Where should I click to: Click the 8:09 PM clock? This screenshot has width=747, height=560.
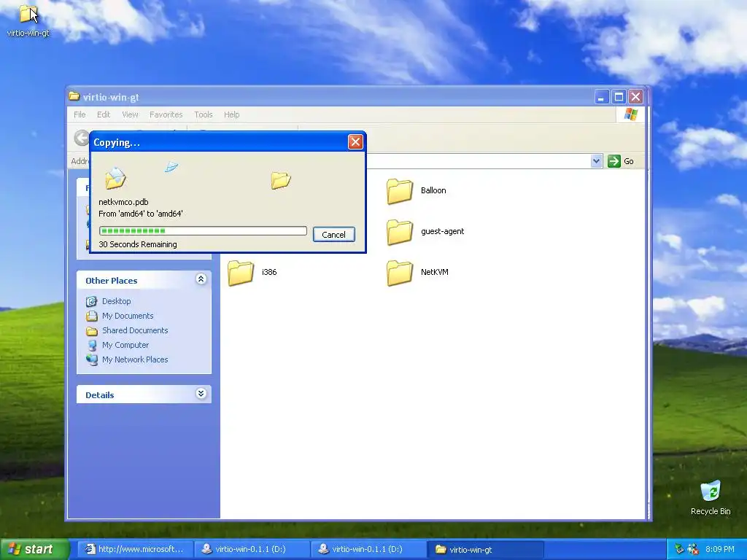pos(720,550)
